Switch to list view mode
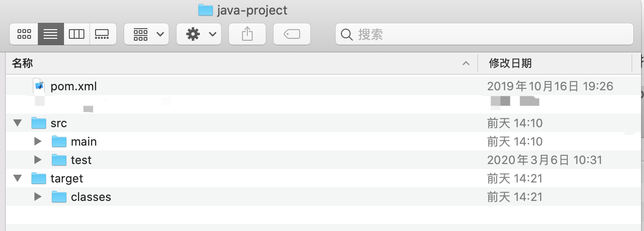This screenshot has width=644, height=231. [x=50, y=34]
